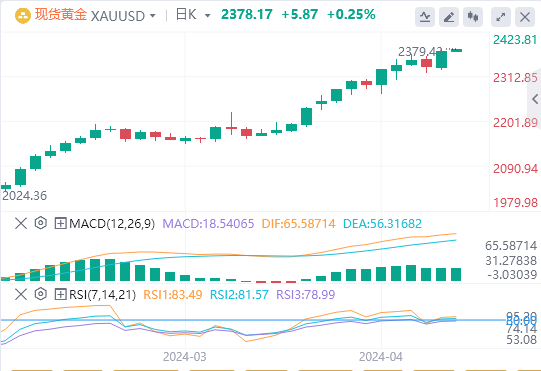Expand the MACD indicator plus icon
541x371 pixels.
coord(60,223)
